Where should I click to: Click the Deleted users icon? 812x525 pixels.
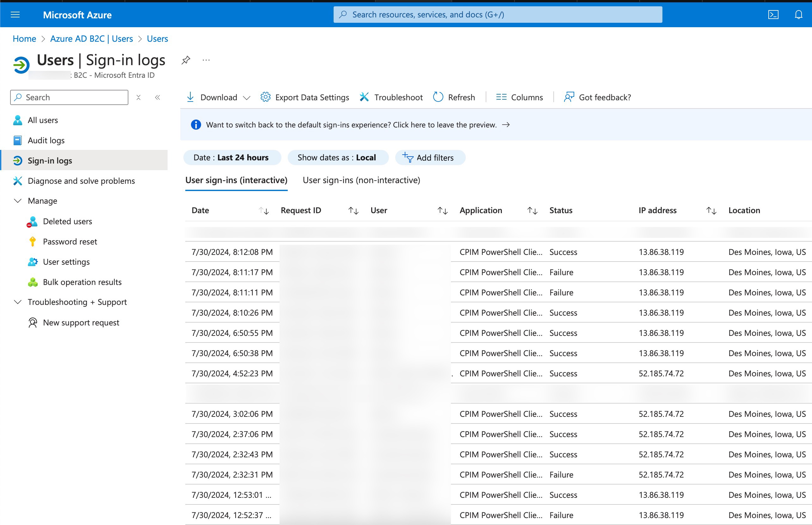pos(32,222)
